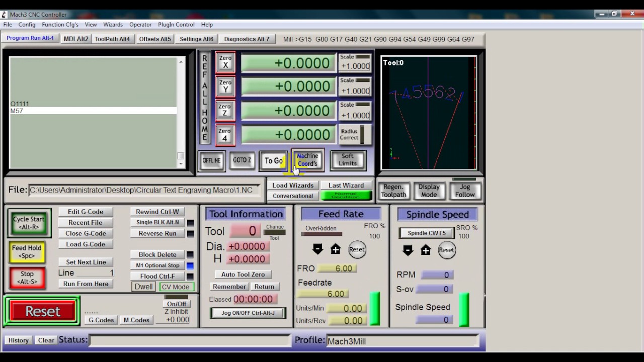The image size is (644, 362).
Task: Decrease spindle speed with down arrow
Action: tap(408, 250)
